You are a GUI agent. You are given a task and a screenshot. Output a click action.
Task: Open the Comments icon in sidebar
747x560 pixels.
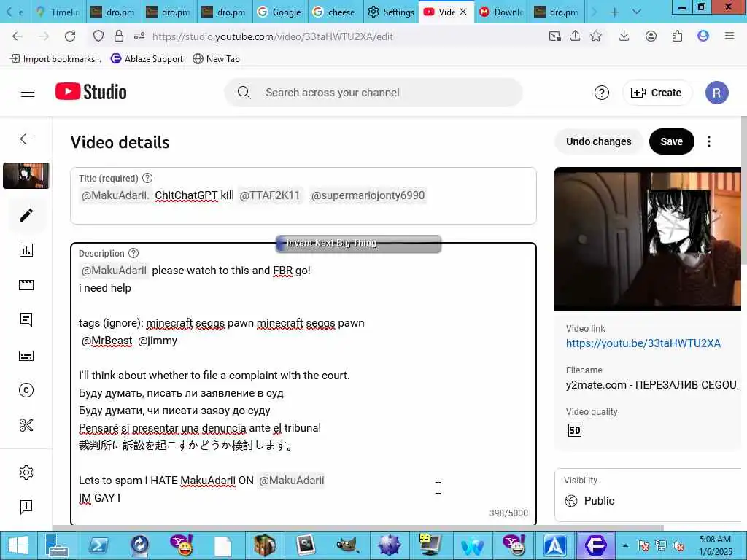tap(26, 319)
